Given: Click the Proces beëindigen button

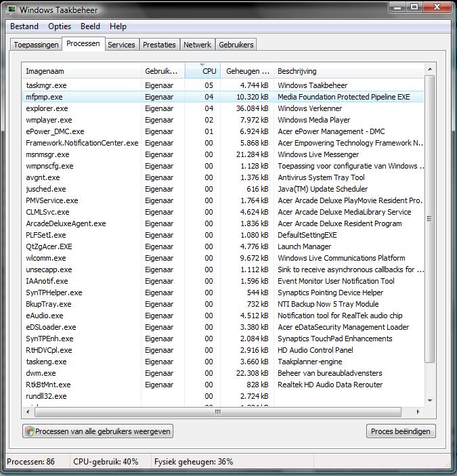Looking at the screenshot, I should 401,431.
